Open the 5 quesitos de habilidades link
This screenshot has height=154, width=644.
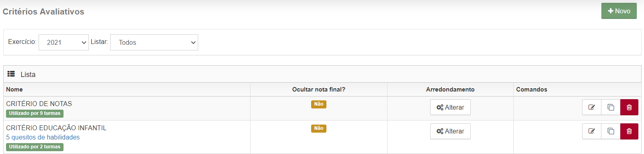coord(43,137)
